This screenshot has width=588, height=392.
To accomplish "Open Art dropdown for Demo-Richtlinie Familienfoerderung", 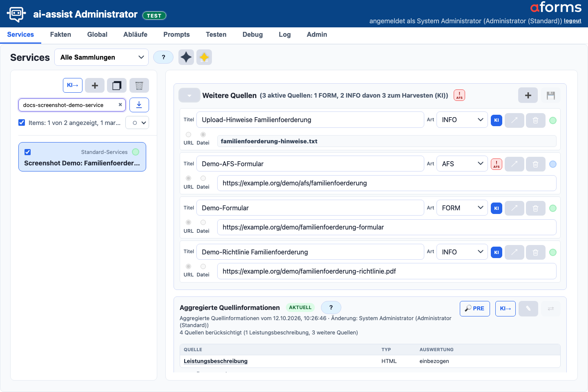I will coord(462,252).
